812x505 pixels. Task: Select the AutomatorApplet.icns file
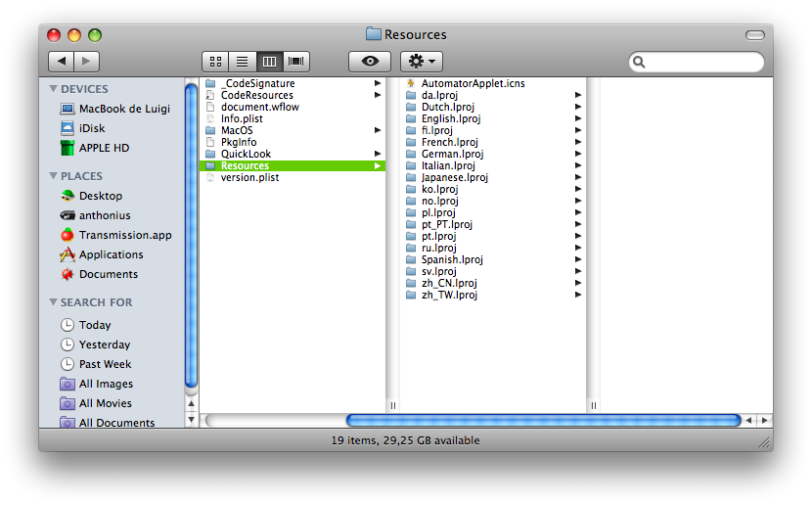[x=493, y=83]
